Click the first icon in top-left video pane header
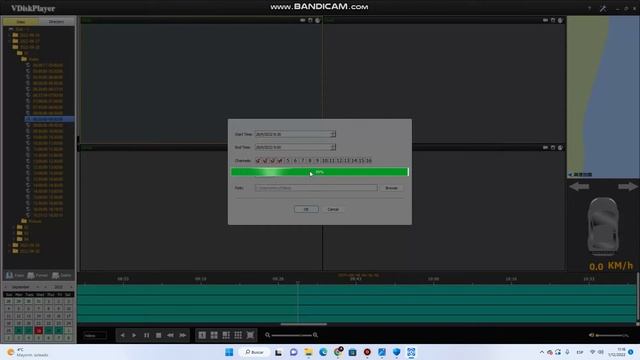 tap(302, 20)
